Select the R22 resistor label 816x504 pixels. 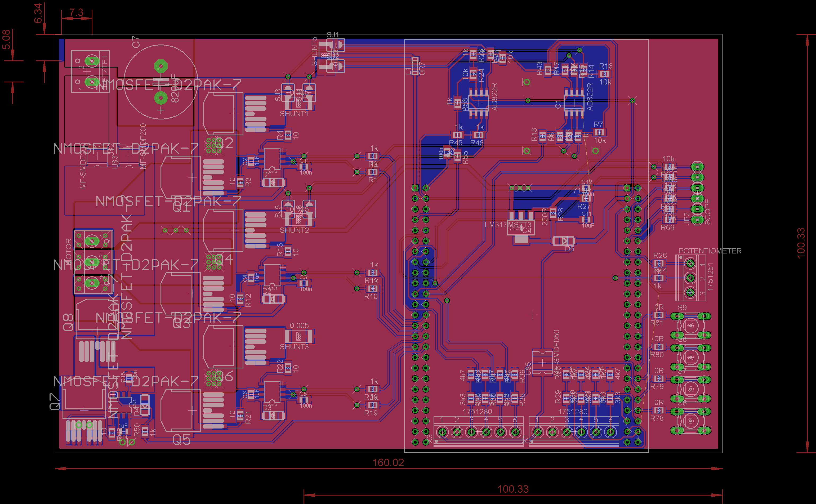(280, 366)
